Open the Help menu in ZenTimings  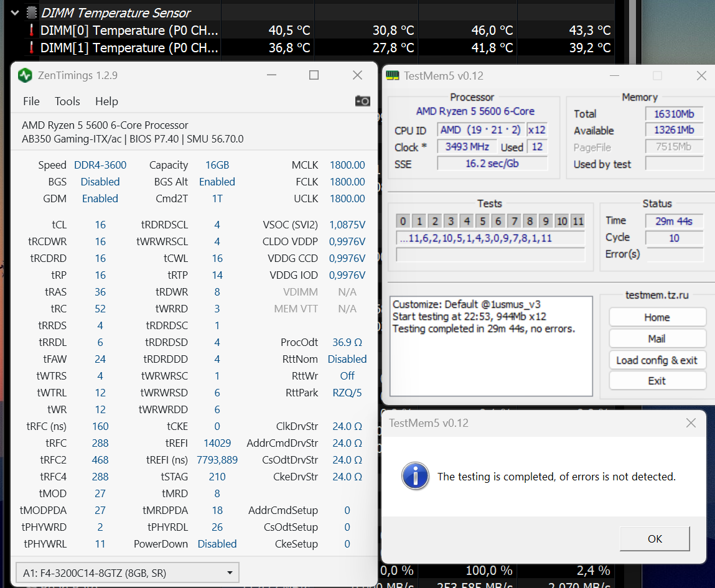click(106, 101)
